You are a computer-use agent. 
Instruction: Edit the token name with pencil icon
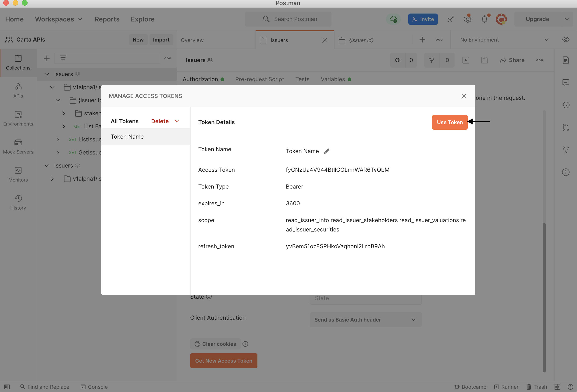[x=327, y=151]
